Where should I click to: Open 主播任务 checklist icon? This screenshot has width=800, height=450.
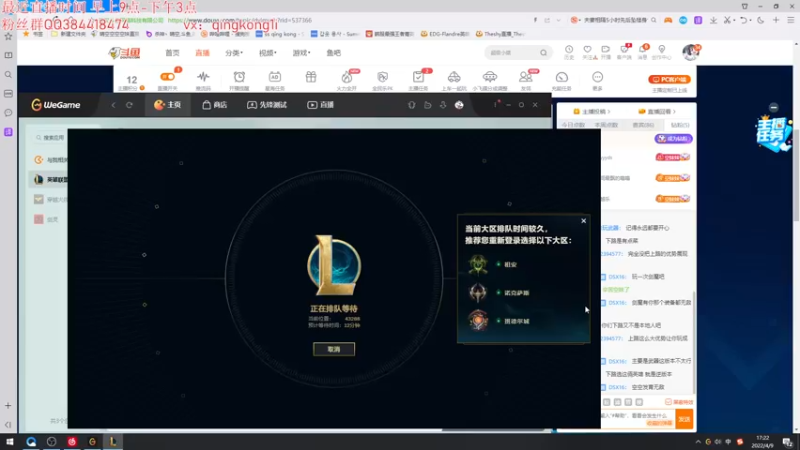pyautogui.click(x=418, y=77)
